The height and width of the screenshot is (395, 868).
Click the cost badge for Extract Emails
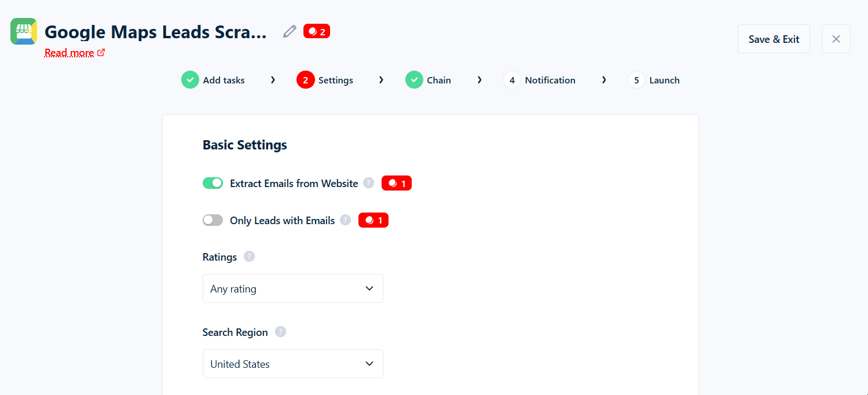tap(397, 183)
